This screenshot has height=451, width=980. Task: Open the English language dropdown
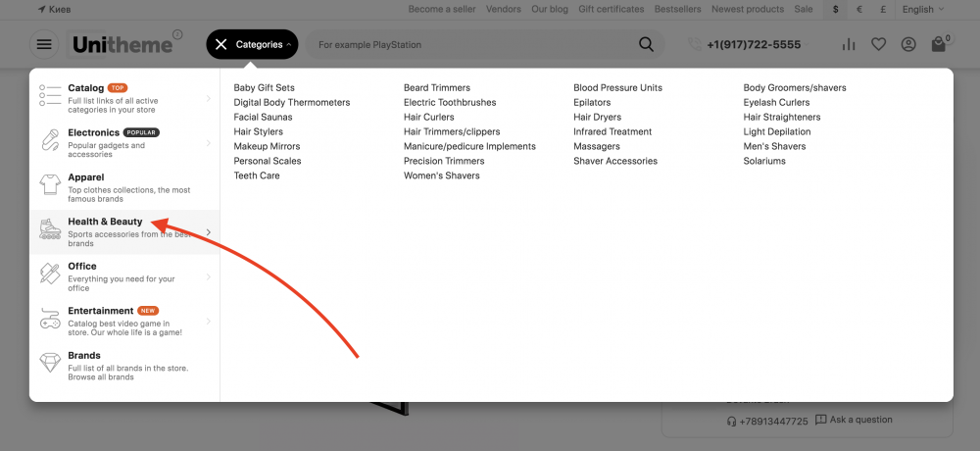click(x=923, y=9)
